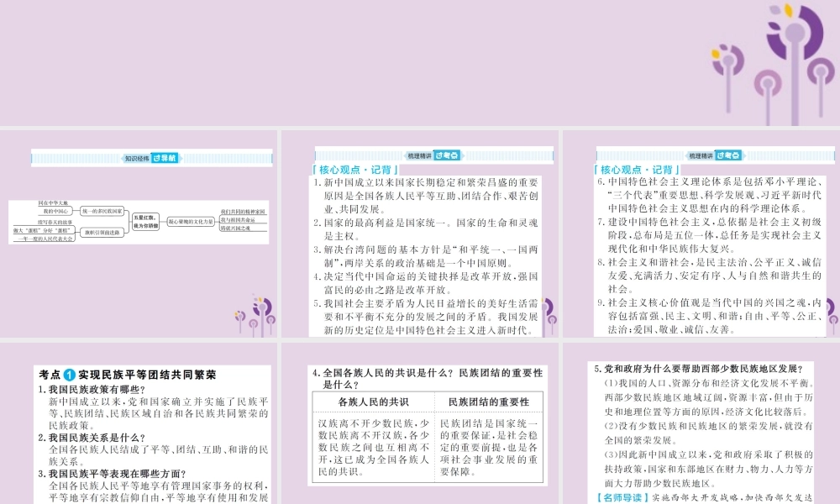Click the blue circled number 1 beside 考点

(70, 374)
